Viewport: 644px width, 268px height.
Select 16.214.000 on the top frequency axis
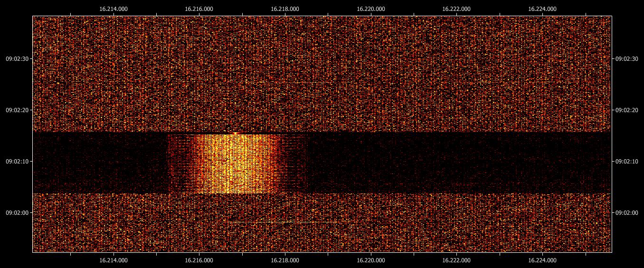coord(114,9)
